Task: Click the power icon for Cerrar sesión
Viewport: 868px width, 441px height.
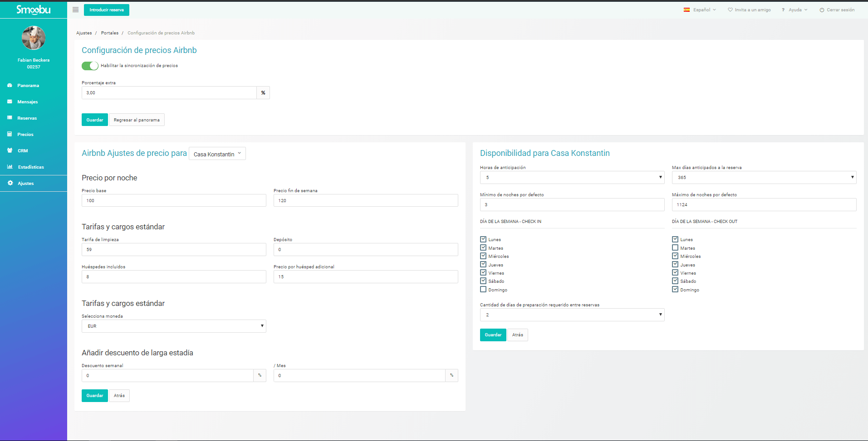Action: pos(822,10)
